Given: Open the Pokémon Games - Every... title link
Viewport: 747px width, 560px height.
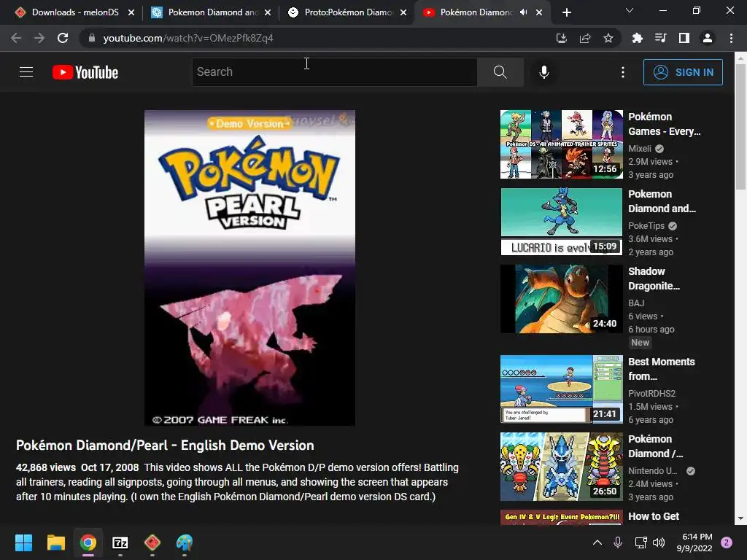Looking at the screenshot, I should [664, 124].
